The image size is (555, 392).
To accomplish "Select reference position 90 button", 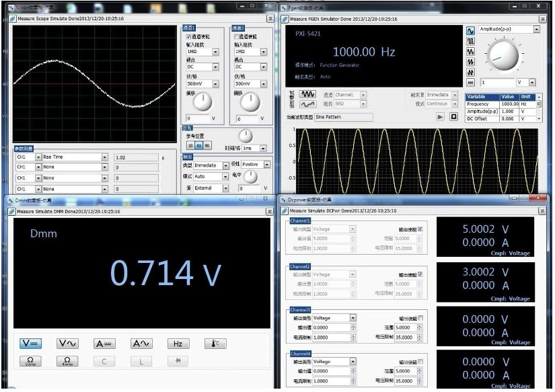I will [207, 145].
